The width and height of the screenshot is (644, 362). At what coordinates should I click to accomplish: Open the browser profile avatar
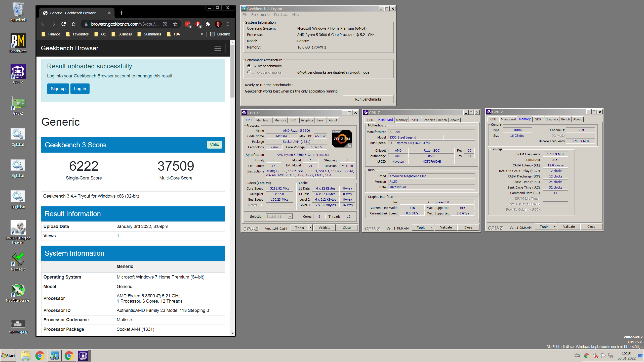tap(218, 24)
